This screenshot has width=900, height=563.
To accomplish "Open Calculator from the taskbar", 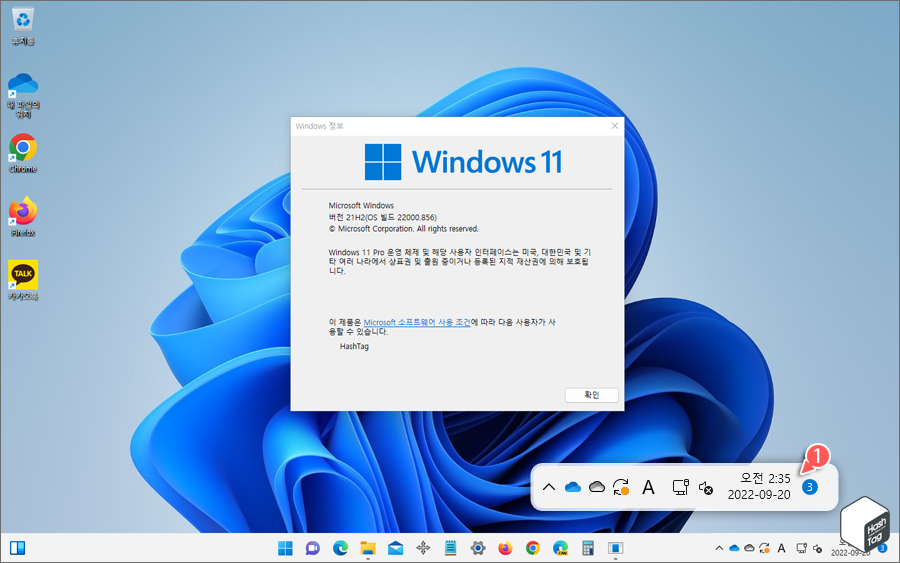I will [x=588, y=548].
